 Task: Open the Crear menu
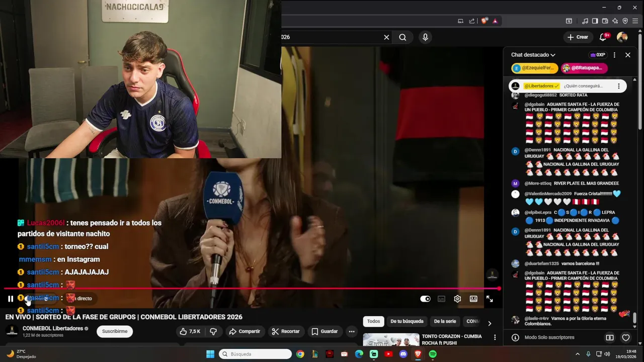(578, 37)
